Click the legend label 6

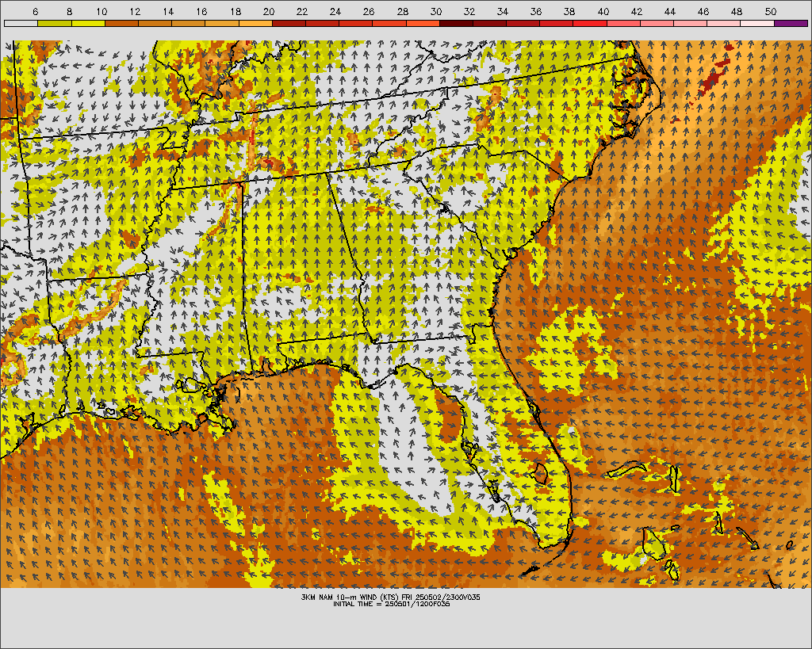coord(35,11)
